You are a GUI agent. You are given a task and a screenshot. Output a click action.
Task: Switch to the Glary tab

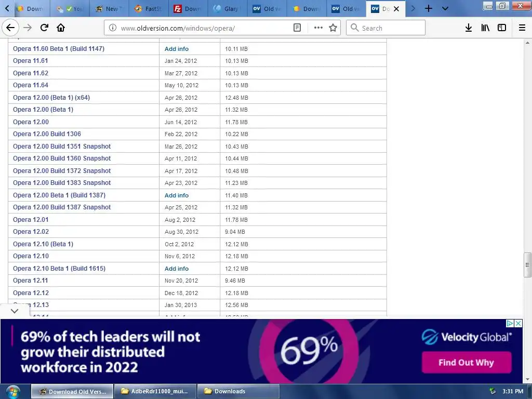coord(228,9)
